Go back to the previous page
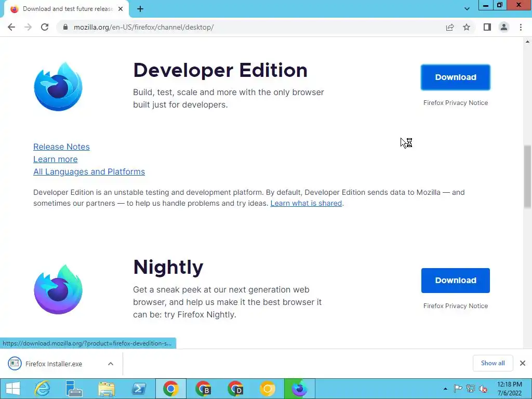This screenshot has height=399, width=532. [x=11, y=27]
